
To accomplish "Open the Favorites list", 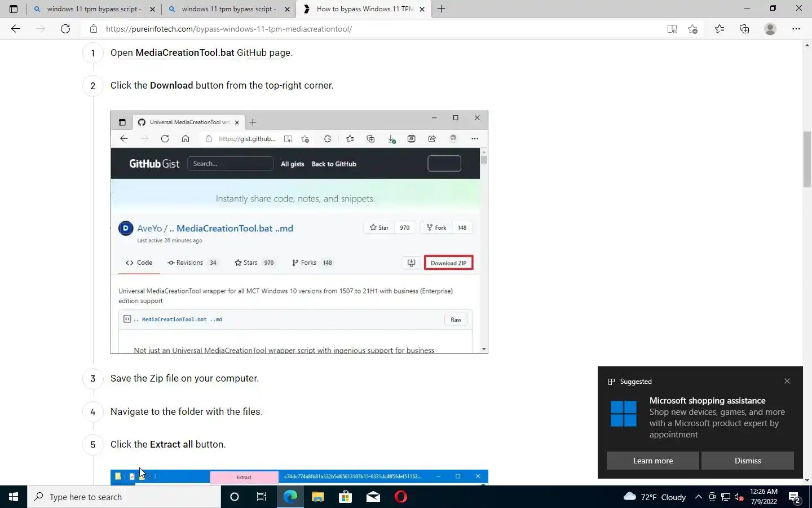I will click(720, 29).
